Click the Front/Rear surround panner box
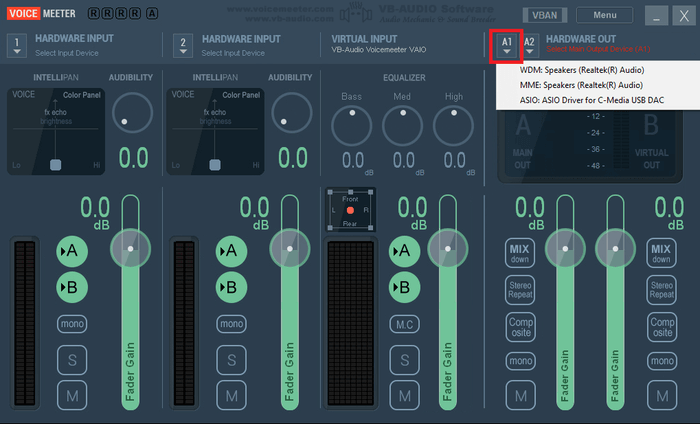 (x=350, y=209)
